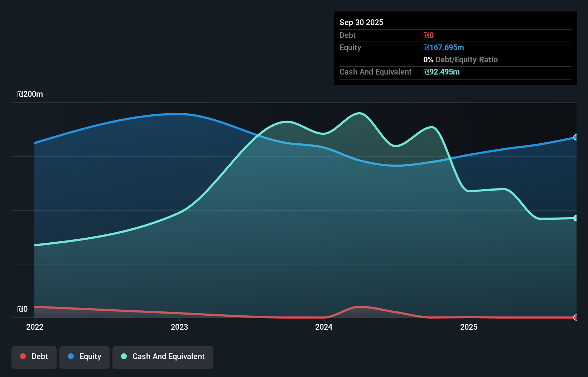Viewport: 588px width, 377px height.
Task: Select the red Debt endpoint marker
Action: pos(576,318)
